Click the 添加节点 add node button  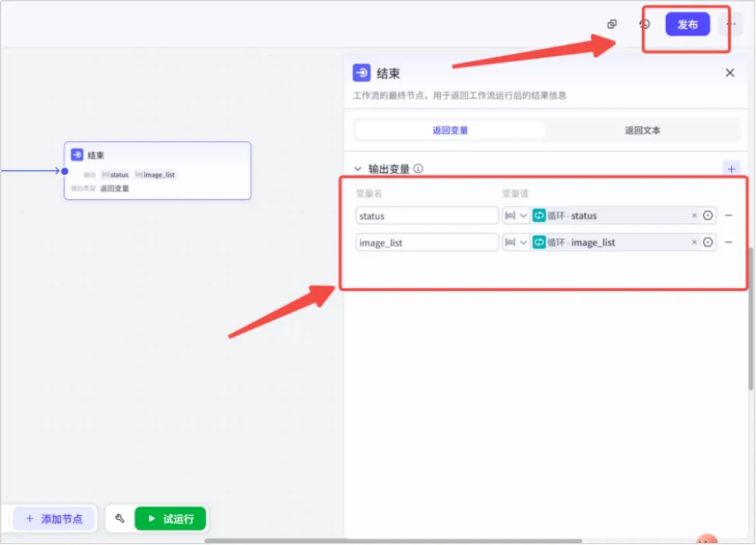[x=54, y=518]
